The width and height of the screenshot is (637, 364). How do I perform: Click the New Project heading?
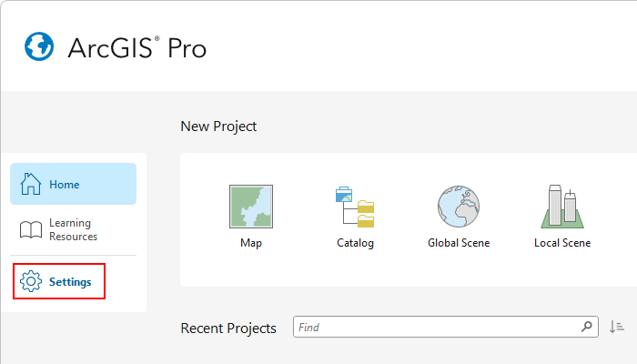point(218,126)
